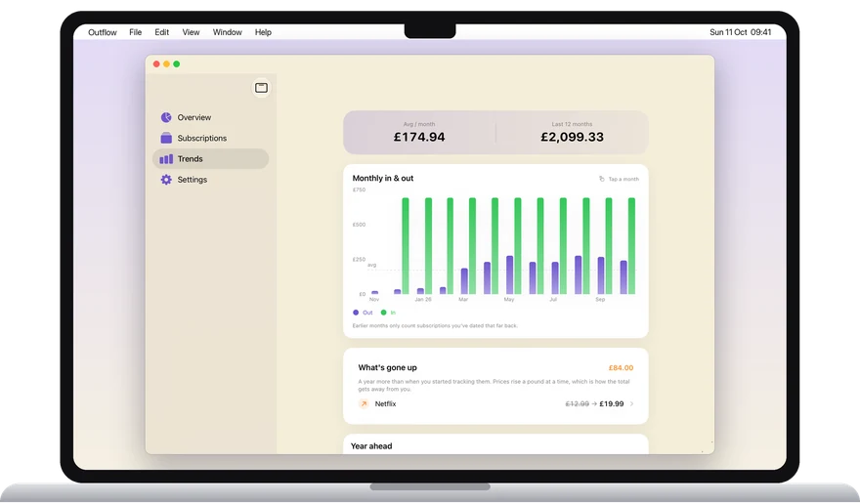The image size is (860, 504).
Task: Open the Settings gear icon
Action: tap(166, 180)
